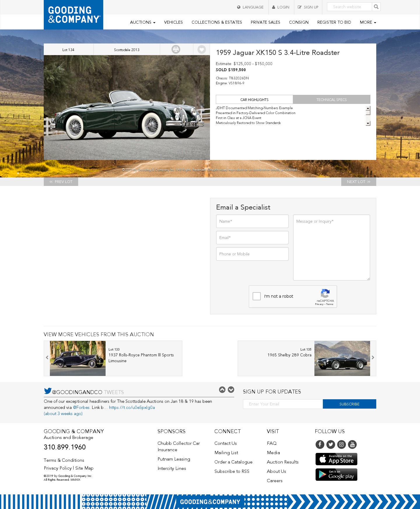420x509 pixels.
Task: Open the CONSIGN menu item
Action: tap(299, 22)
